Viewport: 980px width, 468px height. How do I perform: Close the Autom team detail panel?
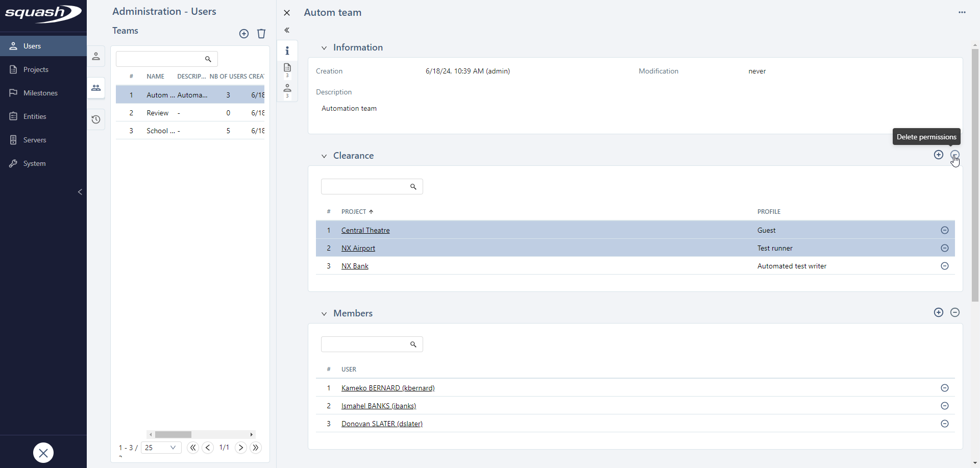(x=287, y=13)
